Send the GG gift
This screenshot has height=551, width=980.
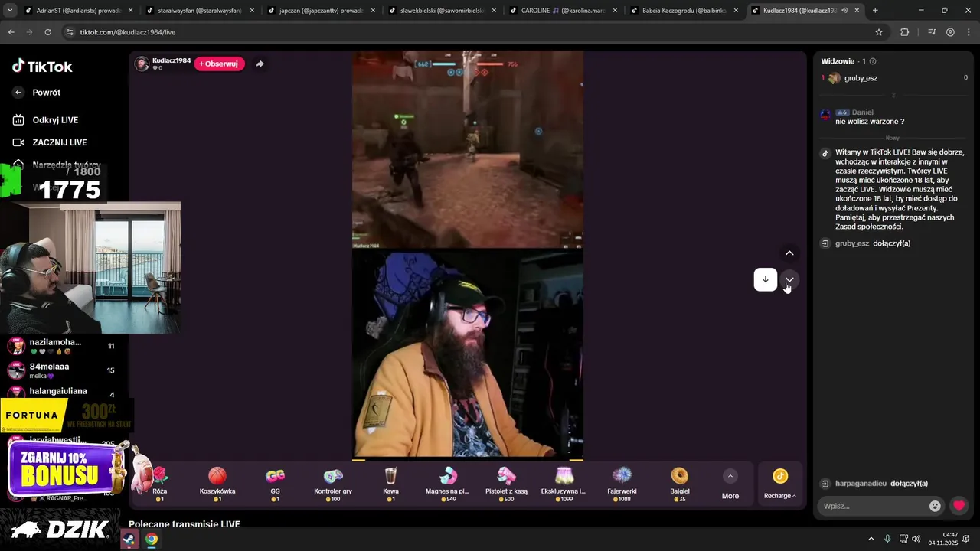pyautogui.click(x=275, y=484)
